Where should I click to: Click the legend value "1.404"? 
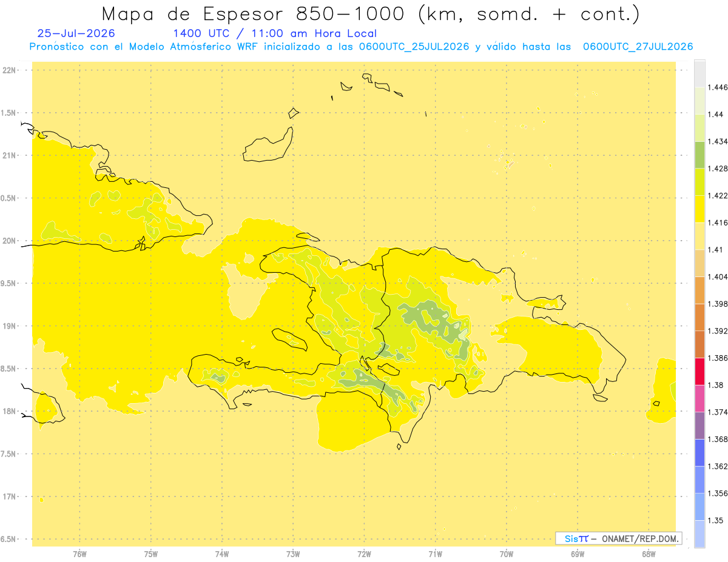[x=717, y=276]
